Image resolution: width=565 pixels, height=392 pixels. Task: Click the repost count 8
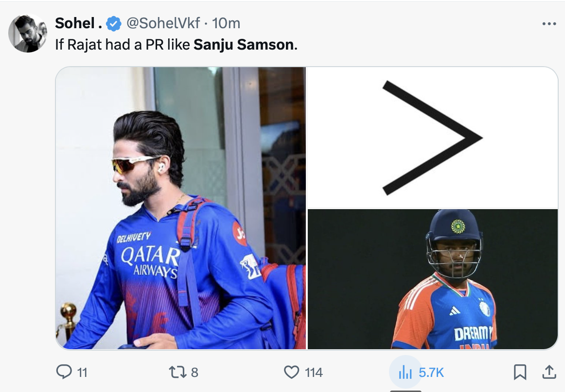click(194, 373)
